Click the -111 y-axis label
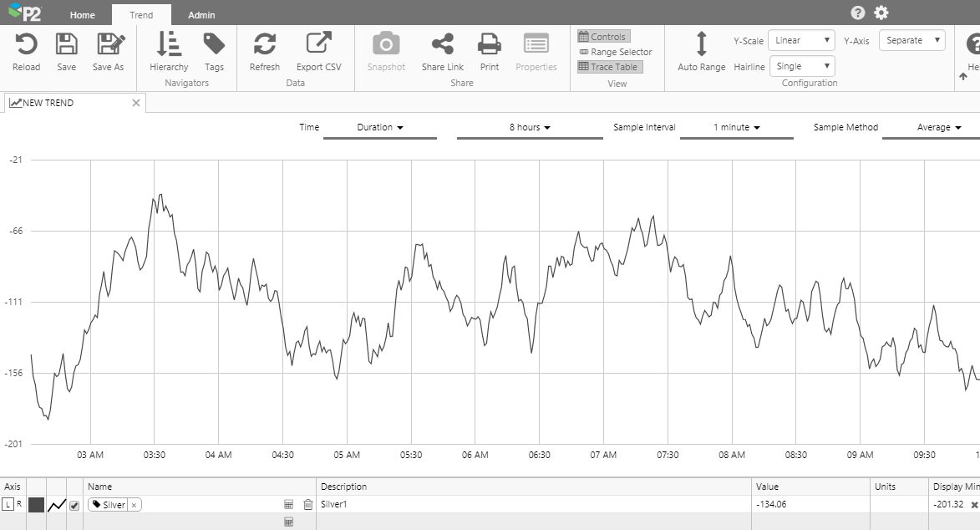This screenshot has height=530, width=980. pos(13,303)
